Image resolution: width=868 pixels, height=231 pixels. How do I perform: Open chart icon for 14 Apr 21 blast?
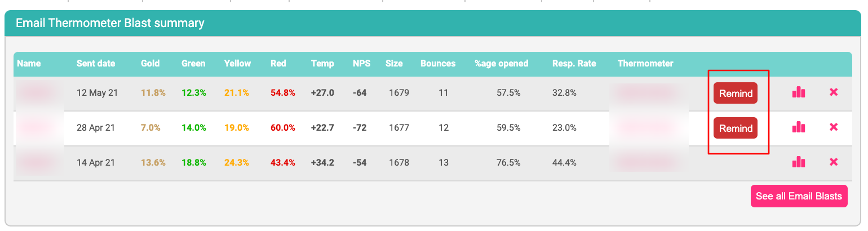[798, 162]
